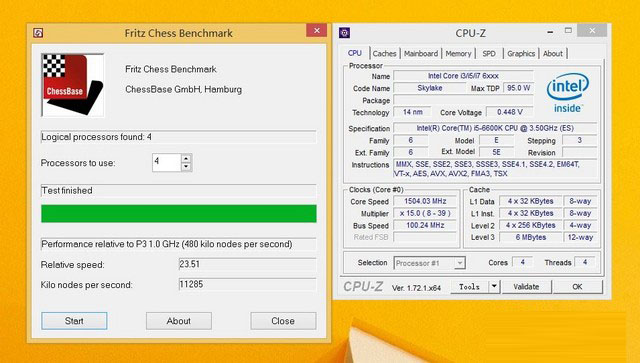Decrease processors to use with down arrow
640x363 pixels.
(x=186, y=167)
